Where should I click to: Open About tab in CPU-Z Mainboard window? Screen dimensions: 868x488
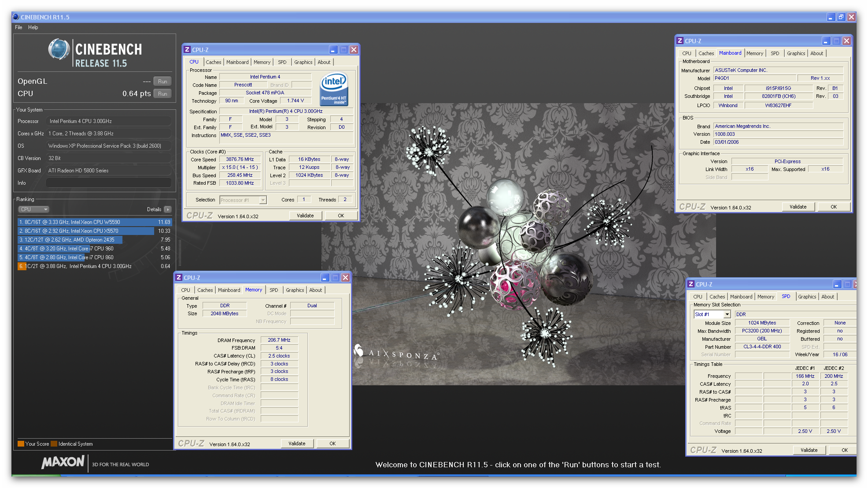[x=817, y=53]
